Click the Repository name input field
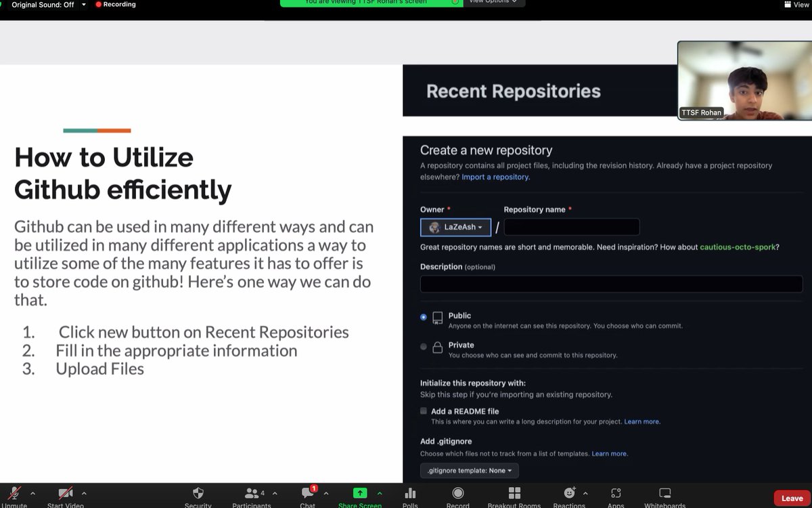The image size is (812, 508). (572, 227)
